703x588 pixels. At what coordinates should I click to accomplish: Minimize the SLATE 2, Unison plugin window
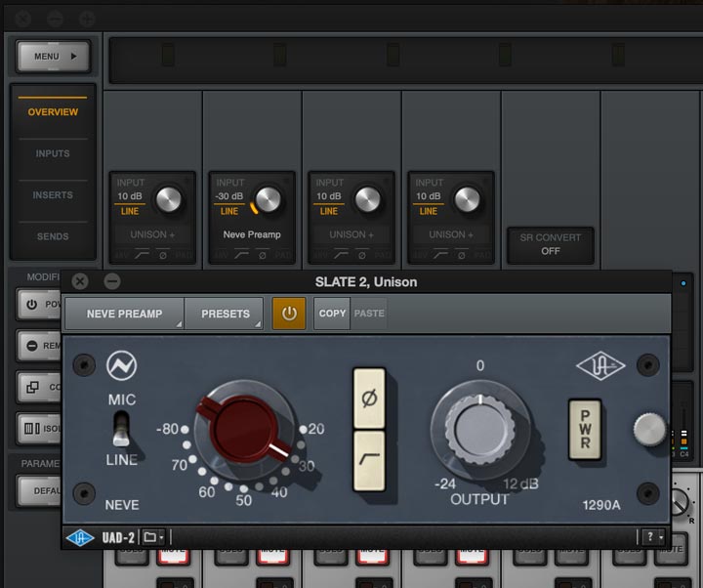click(x=112, y=281)
